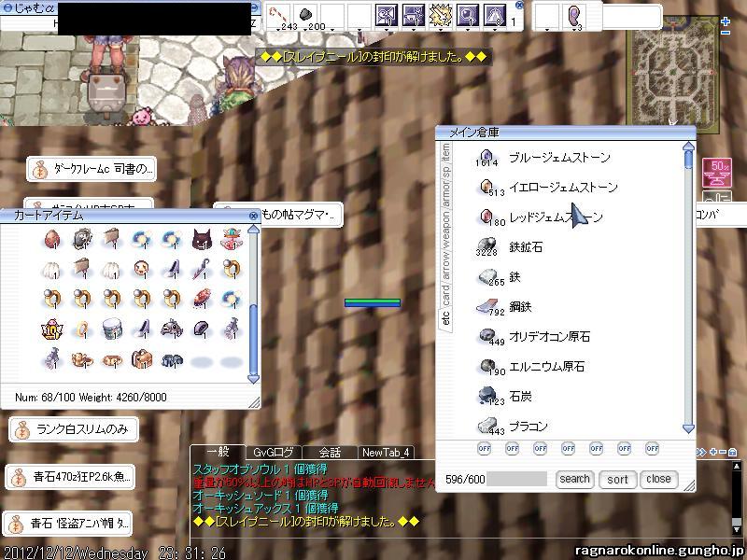Click the 'Num: 68/100 Weight: 4260/8000' cart status text
The width and height of the screenshot is (747, 560).
[x=91, y=398]
